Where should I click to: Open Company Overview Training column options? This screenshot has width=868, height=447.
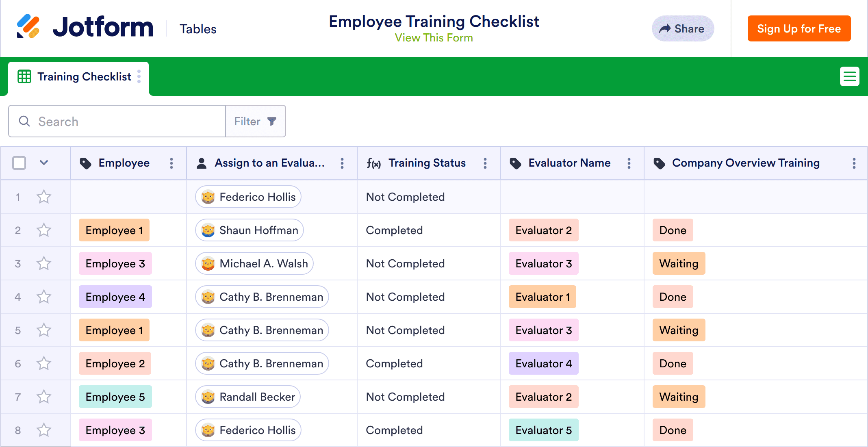tap(854, 163)
